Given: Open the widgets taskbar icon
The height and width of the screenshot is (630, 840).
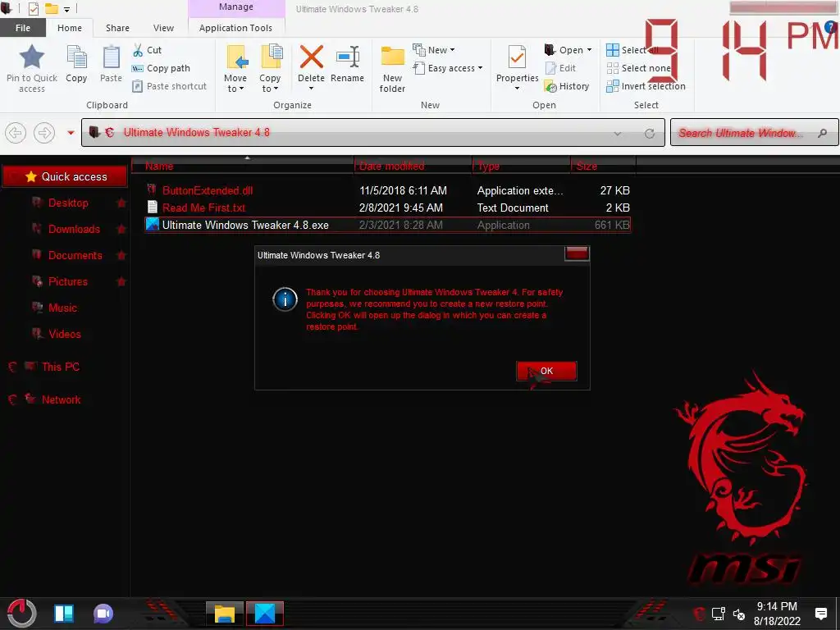Looking at the screenshot, I should point(64,614).
